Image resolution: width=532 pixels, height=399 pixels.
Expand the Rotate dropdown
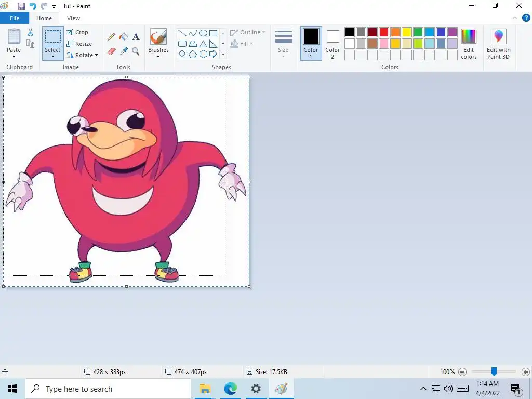96,55
